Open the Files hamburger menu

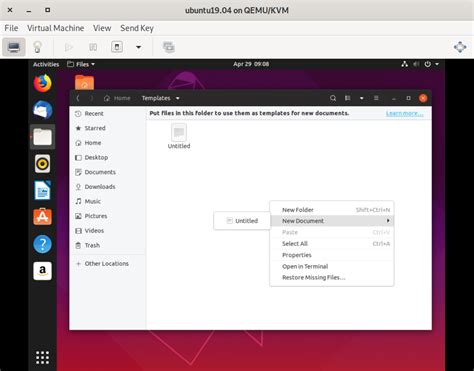376,98
